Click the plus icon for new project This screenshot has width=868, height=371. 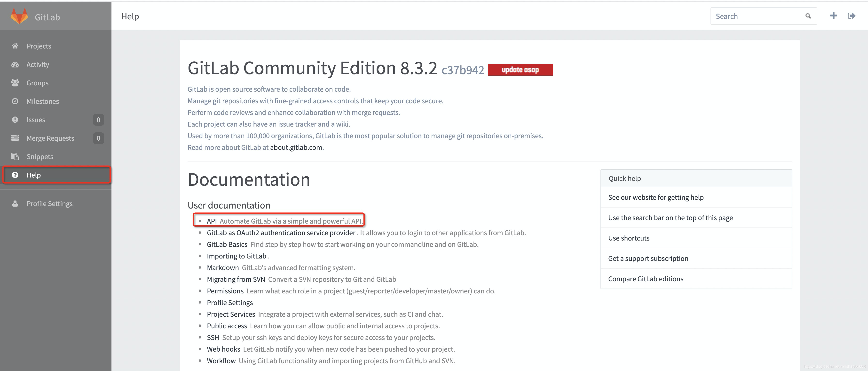[x=833, y=16]
